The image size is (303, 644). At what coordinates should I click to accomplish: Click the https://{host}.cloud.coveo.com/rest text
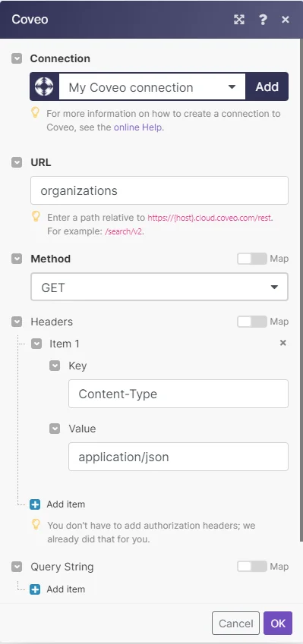pyautogui.click(x=210, y=218)
